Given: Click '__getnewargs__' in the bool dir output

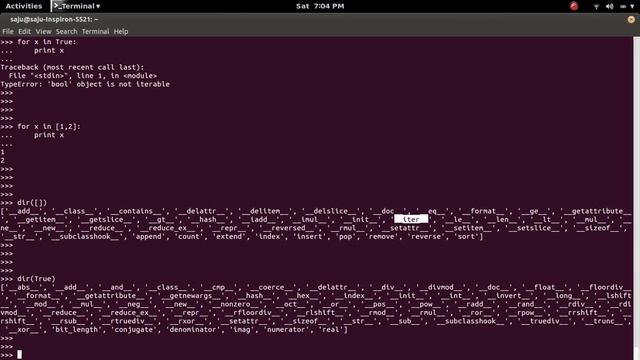Looking at the screenshot, I should (x=191, y=296).
